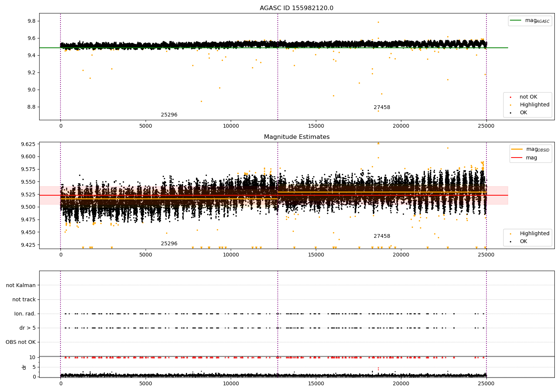Click the 9.8 tick on top y-axis
560x392 pixels.
pyautogui.click(x=31, y=21)
